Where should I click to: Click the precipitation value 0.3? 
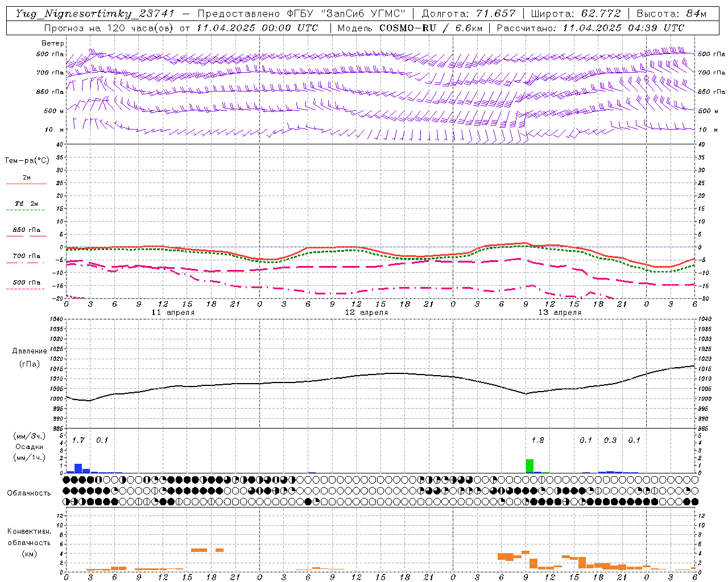[x=610, y=440]
